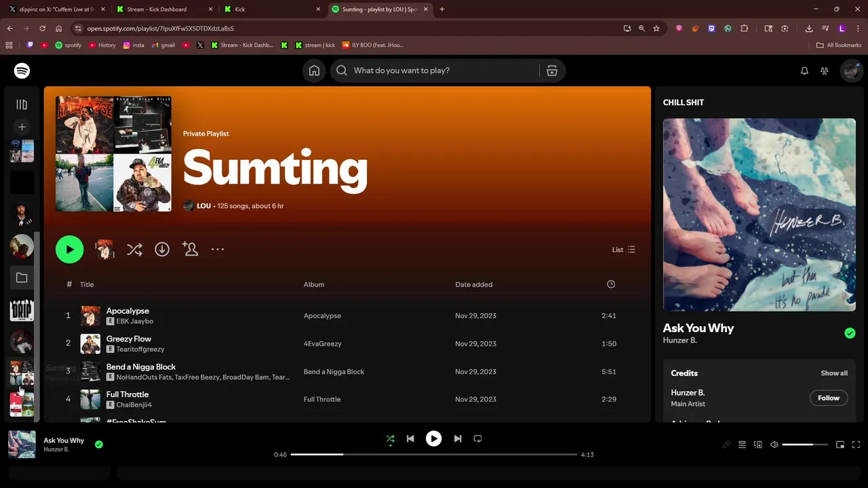868x488 pixels.
Task: Invite collaborators to the playlist
Action: click(190, 249)
